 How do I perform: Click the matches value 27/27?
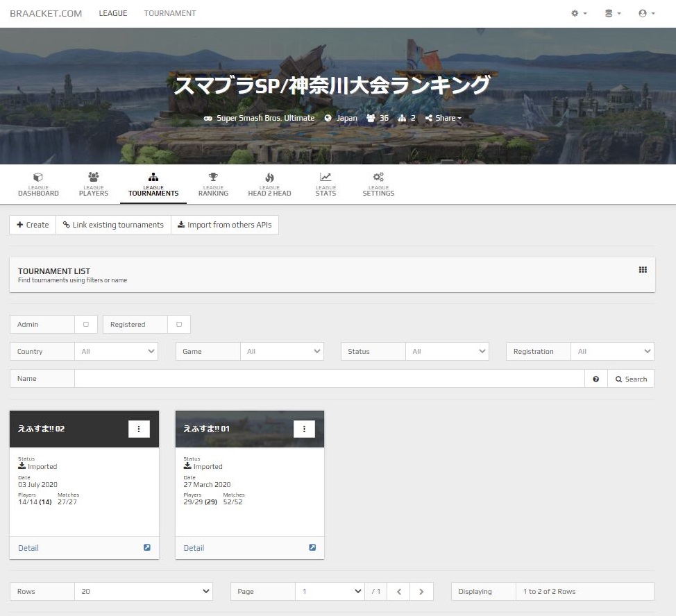coord(67,502)
